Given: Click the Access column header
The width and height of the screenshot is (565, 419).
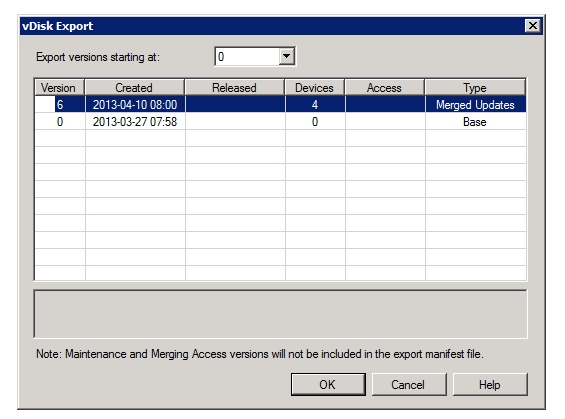Looking at the screenshot, I should pyautogui.click(x=384, y=88).
